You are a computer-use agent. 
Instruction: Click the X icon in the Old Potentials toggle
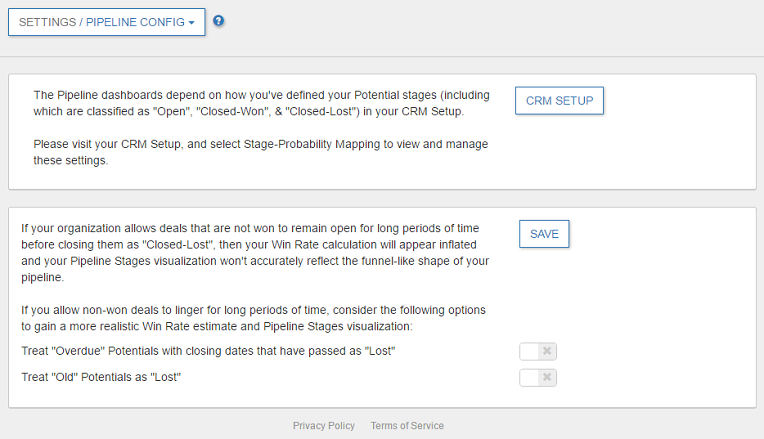pyautogui.click(x=546, y=378)
